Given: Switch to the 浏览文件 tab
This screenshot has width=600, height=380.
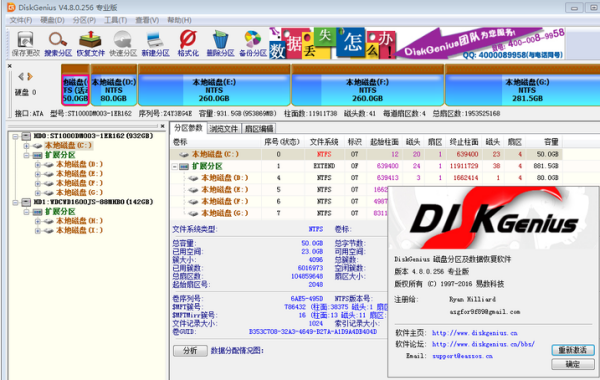Looking at the screenshot, I should coord(224,129).
